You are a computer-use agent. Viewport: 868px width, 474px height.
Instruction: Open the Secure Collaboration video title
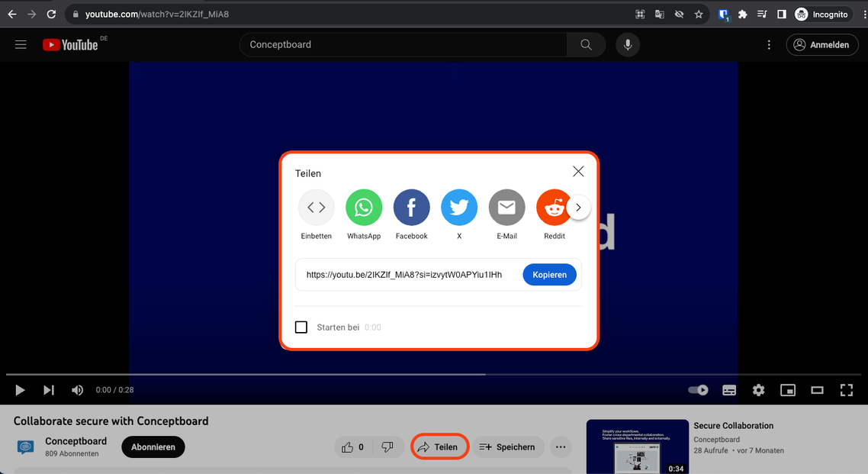click(734, 426)
